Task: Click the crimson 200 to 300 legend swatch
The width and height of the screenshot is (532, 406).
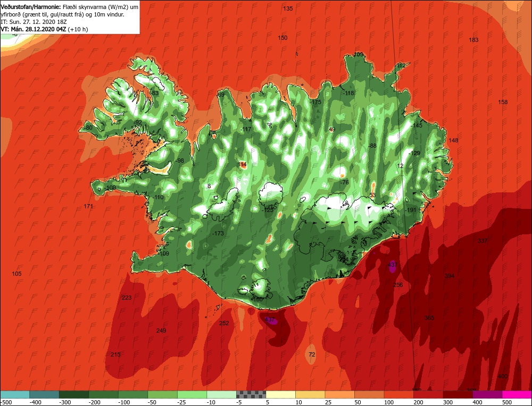Action: click(x=428, y=394)
